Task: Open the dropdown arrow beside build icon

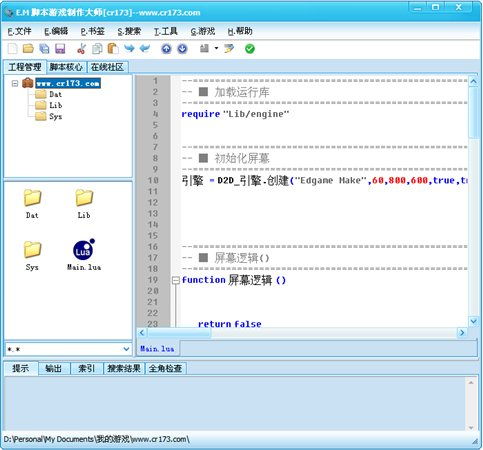Action: coord(216,49)
